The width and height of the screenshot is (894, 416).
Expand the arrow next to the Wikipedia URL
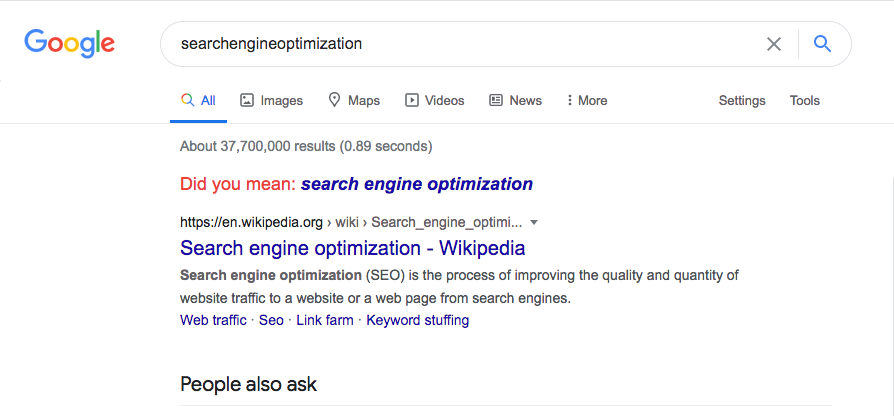[534, 222]
